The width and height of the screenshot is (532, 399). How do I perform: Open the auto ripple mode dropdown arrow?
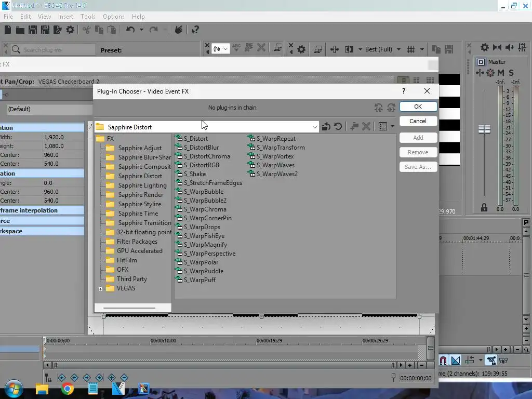point(481,361)
